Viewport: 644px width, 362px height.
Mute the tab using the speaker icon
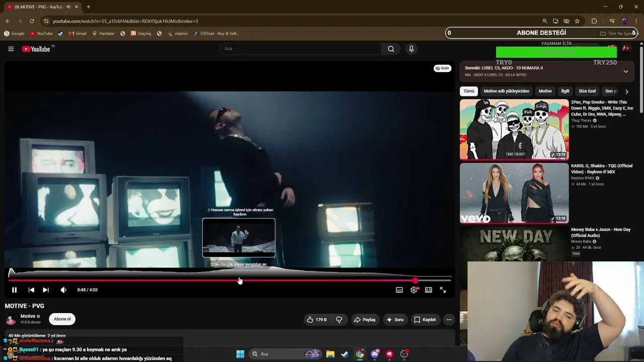point(68,7)
